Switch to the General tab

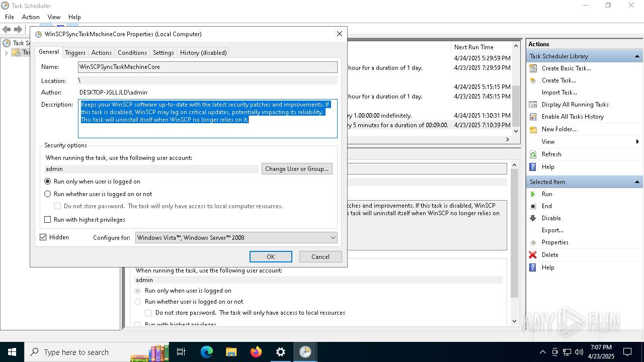click(49, 52)
